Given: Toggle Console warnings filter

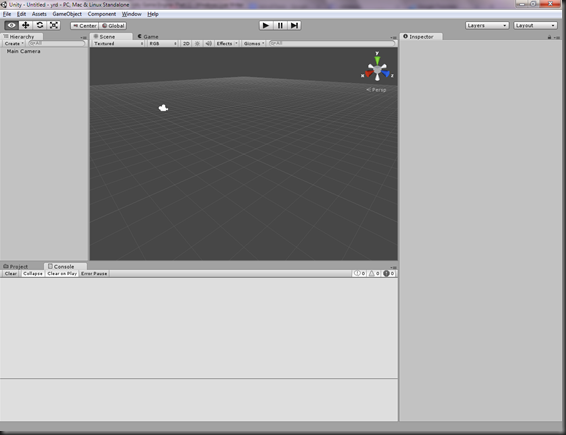Looking at the screenshot, I should click(374, 274).
